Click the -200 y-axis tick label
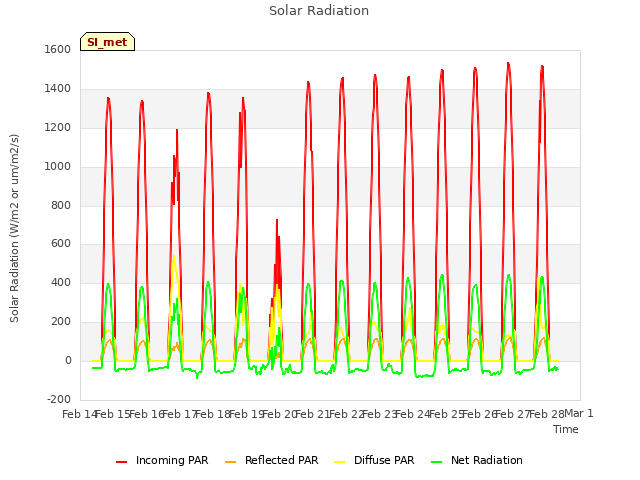Viewport: 640px width, 480px height. point(59,399)
